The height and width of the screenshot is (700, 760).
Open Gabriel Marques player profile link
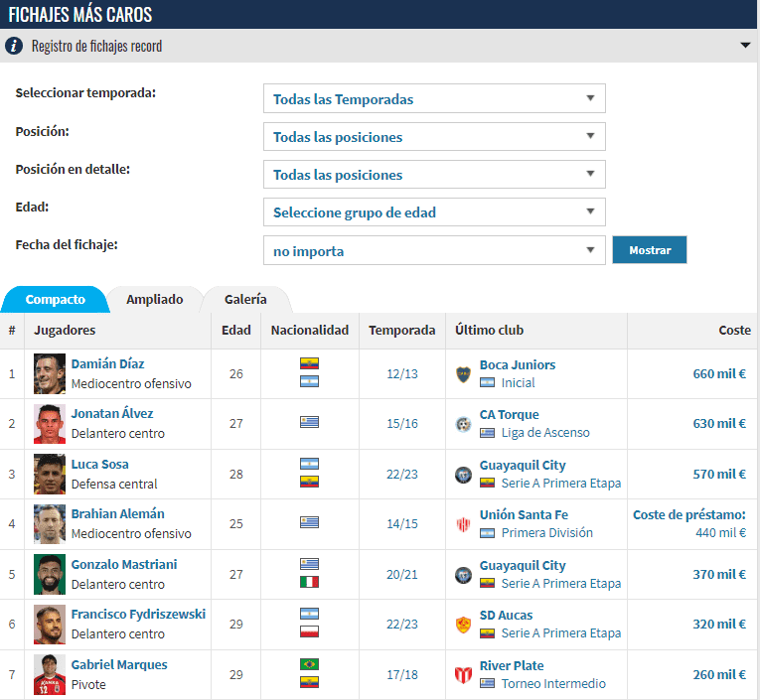point(119,664)
